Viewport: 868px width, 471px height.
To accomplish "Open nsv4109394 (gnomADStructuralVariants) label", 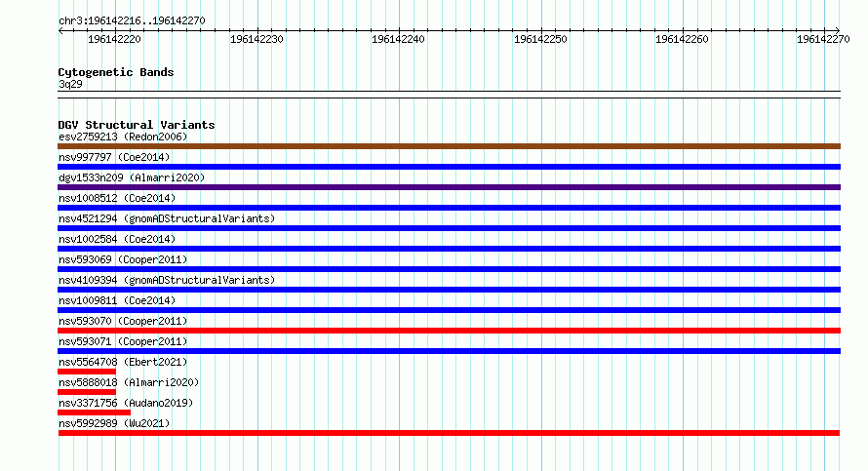I will (167, 280).
